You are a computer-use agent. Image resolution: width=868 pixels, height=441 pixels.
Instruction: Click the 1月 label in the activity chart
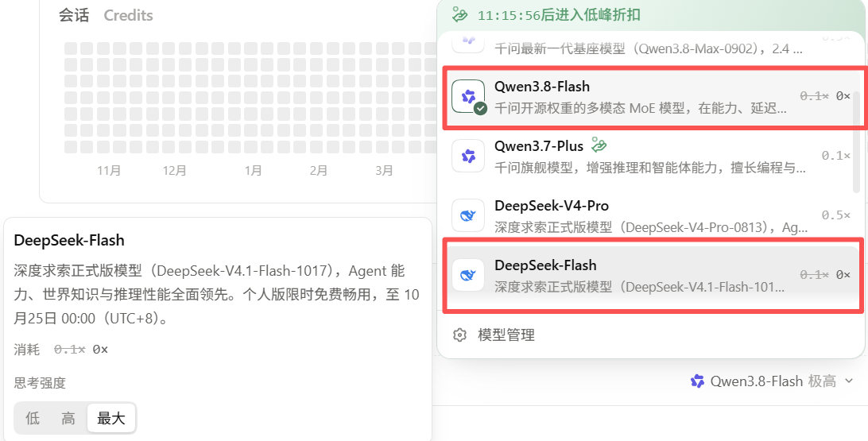(x=253, y=170)
